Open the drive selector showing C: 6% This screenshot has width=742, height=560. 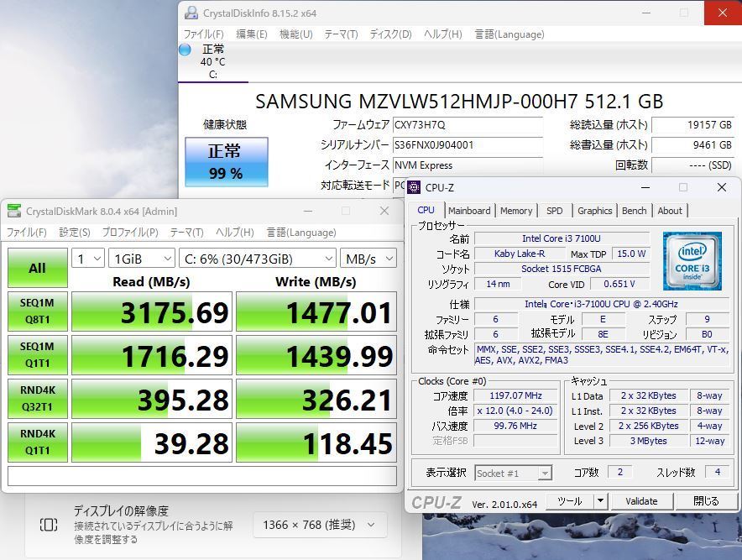(x=258, y=259)
